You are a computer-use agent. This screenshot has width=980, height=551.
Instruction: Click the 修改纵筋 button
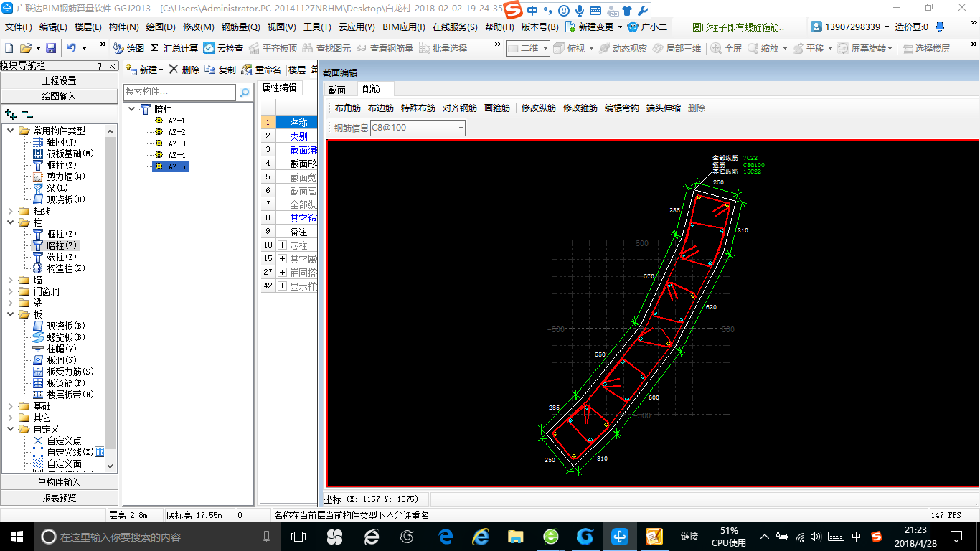click(539, 108)
